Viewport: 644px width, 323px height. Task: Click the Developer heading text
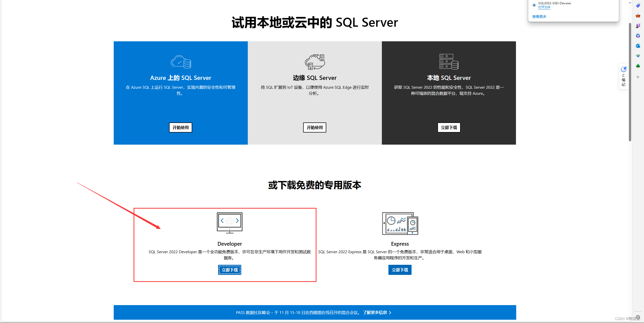coord(230,244)
